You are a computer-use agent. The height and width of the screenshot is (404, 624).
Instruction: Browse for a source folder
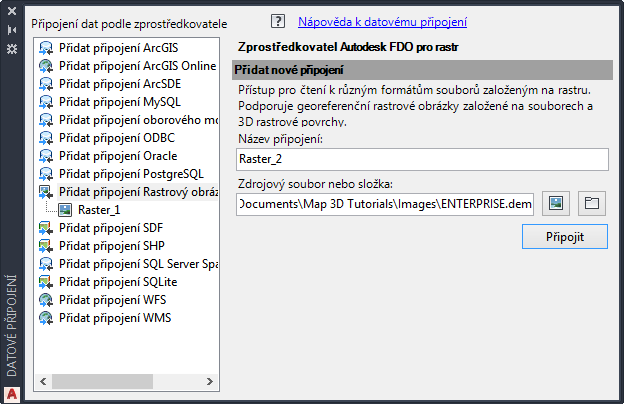592,203
